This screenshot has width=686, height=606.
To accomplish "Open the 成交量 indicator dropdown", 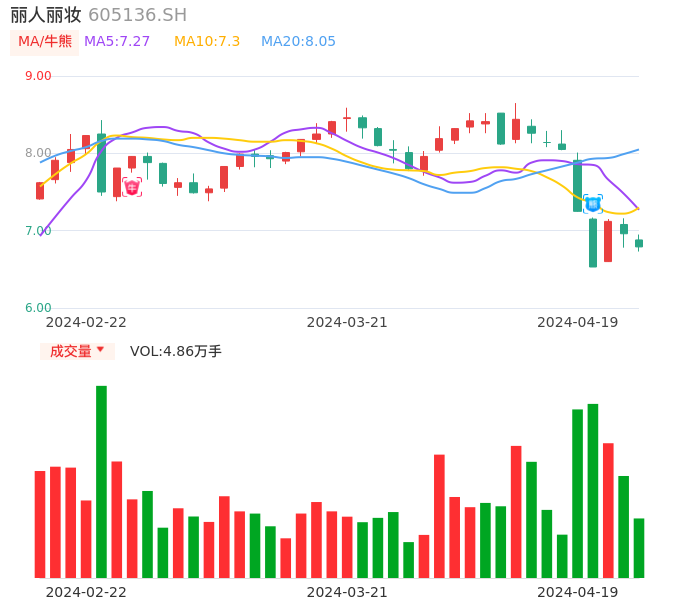I will (x=77, y=351).
